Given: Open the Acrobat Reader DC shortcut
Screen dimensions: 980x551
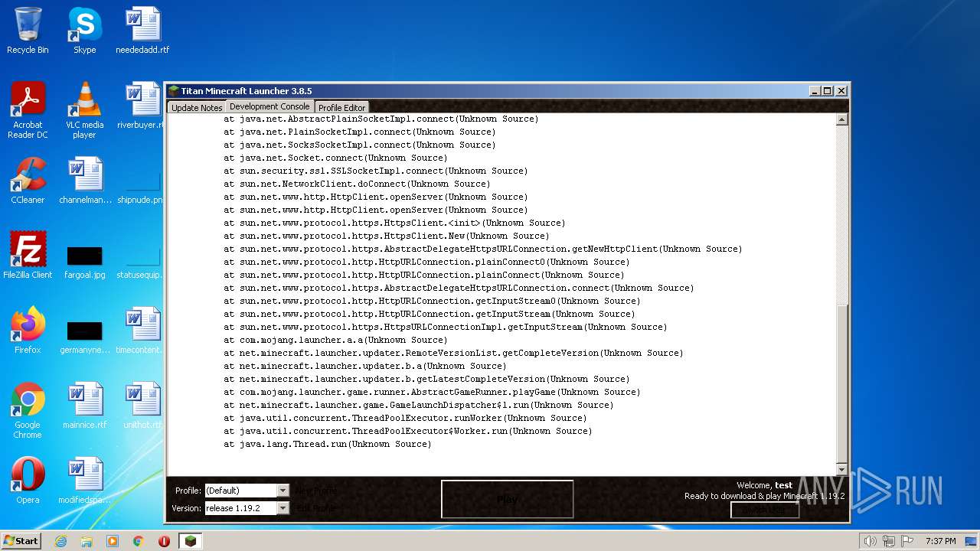Looking at the screenshot, I should point(28,110).
